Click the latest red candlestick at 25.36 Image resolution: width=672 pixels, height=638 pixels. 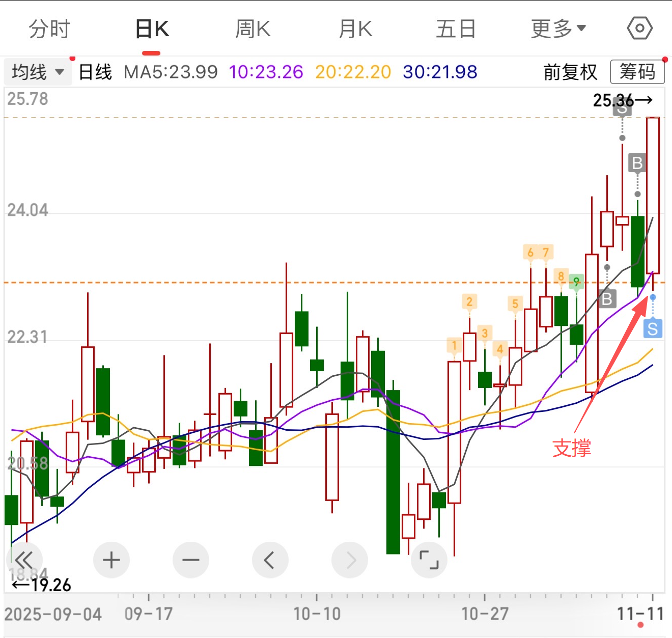653,195
